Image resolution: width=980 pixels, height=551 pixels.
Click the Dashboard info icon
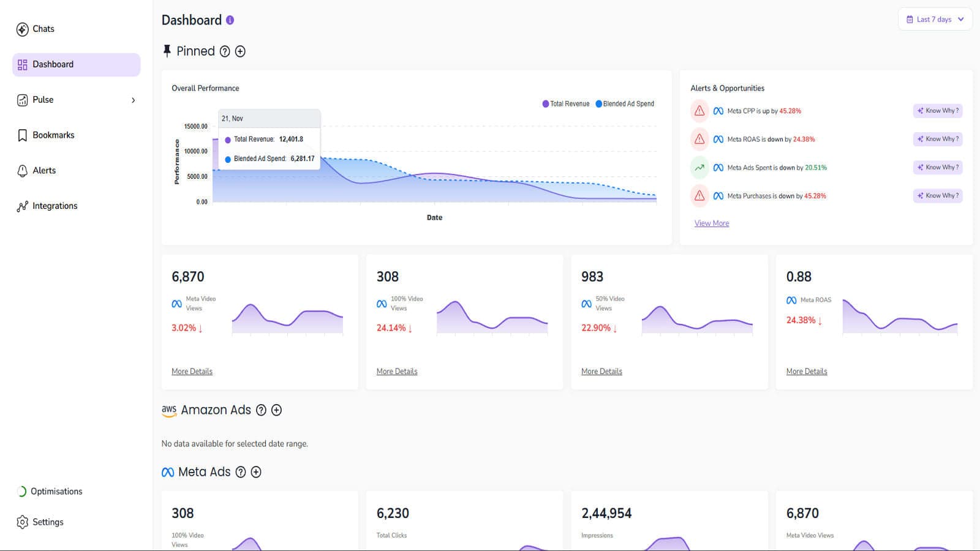click(x=230, y=20)
